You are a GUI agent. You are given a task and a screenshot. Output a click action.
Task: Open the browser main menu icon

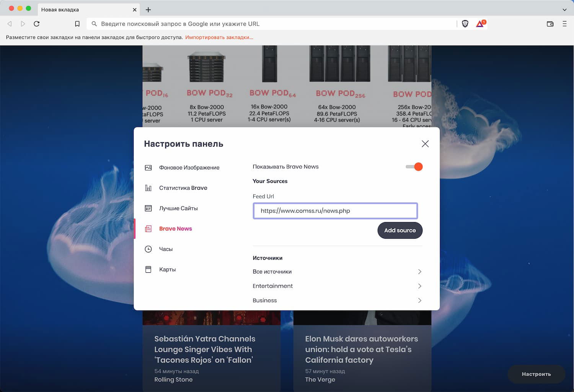[564, 24]
